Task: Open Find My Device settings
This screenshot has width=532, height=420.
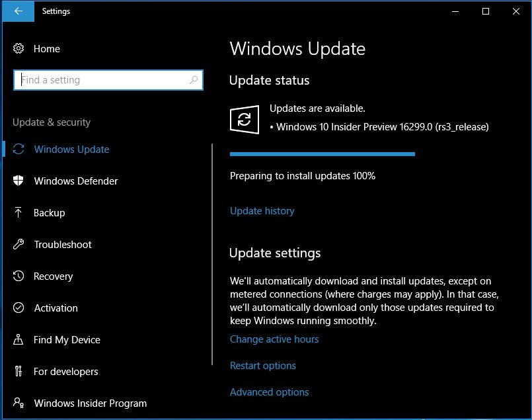Action: [67, 340]
